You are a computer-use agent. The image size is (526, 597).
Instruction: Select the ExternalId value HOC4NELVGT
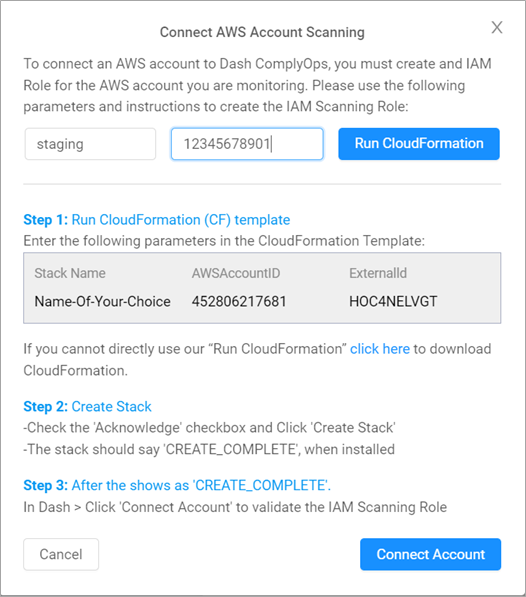point(393,302)
